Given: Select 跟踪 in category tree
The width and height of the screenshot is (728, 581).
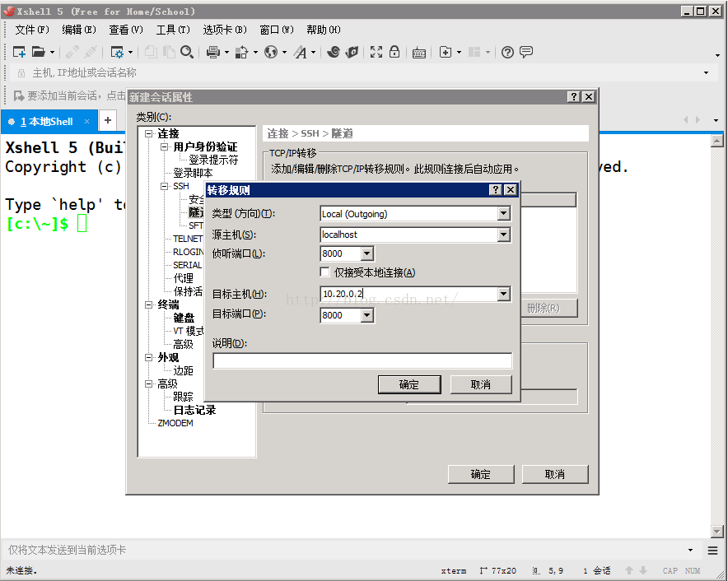Looking at the screenshot, I should point(183,397).
